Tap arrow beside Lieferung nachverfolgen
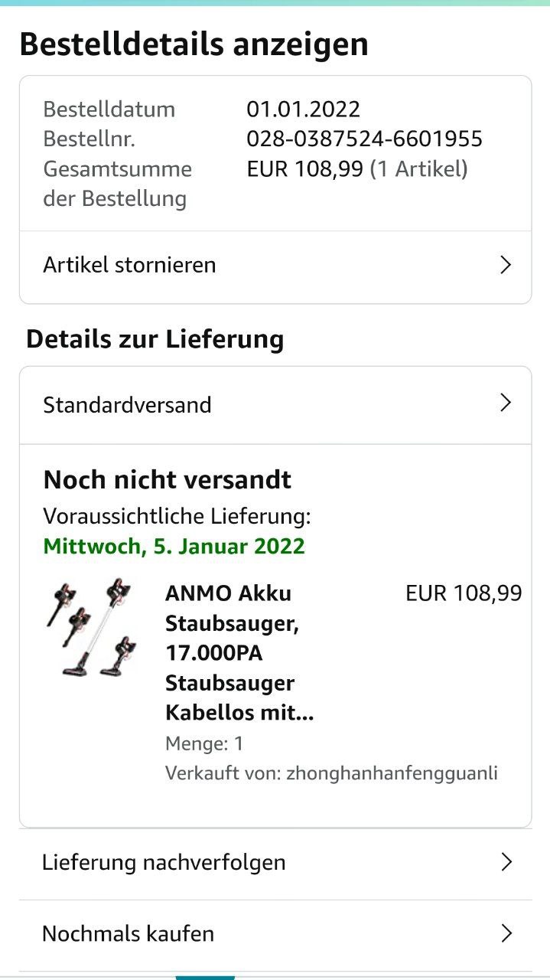The width and height of the screenshot is (550, 980). [505, 862]
